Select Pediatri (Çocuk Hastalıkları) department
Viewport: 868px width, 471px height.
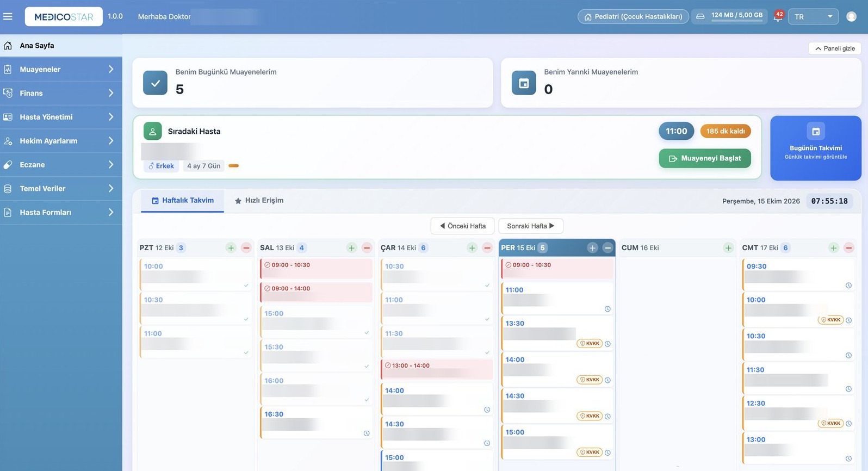(x=634, y=17)
